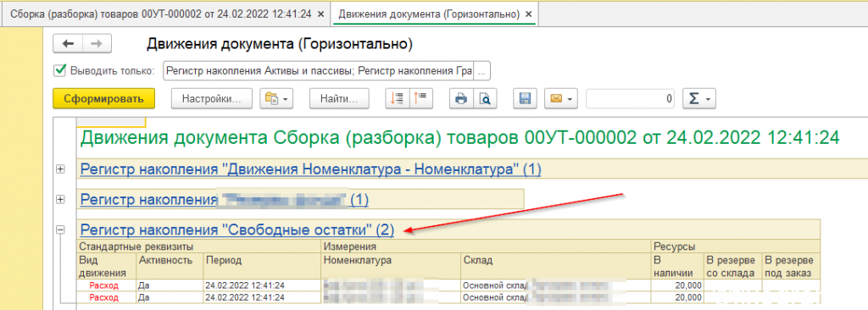Select first row 'Основной склад' cell
This screenshot has width=868, height=310.
pos(555,285)
